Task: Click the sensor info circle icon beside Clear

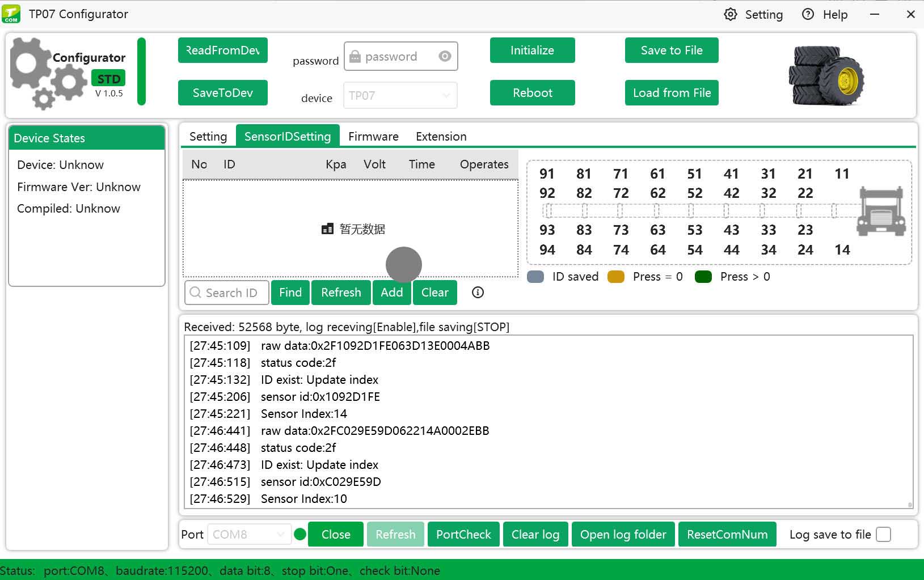Action: point(478,293)
